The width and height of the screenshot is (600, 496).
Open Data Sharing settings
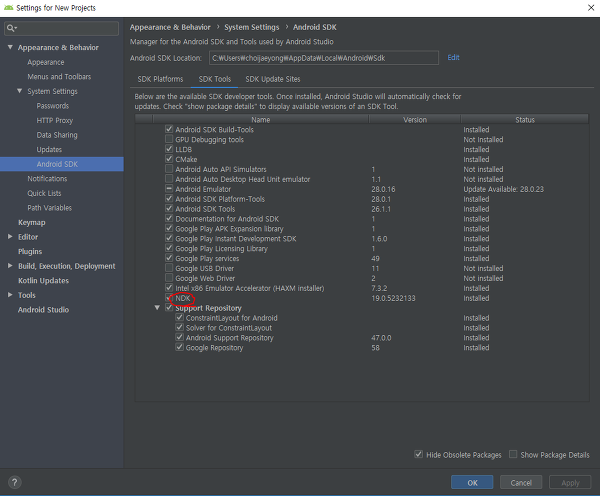tap(57, 135)
